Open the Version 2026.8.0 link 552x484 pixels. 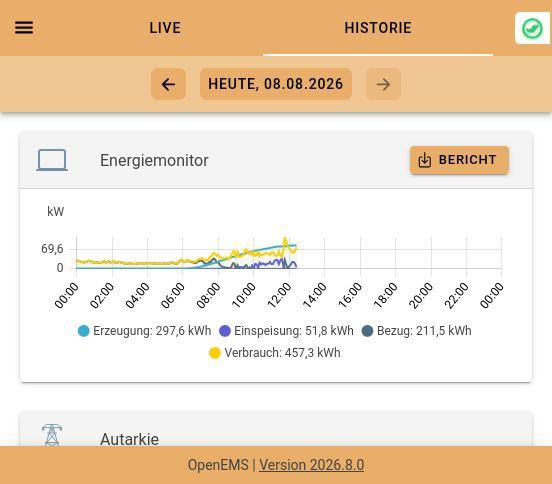click(x=312, y=465)
